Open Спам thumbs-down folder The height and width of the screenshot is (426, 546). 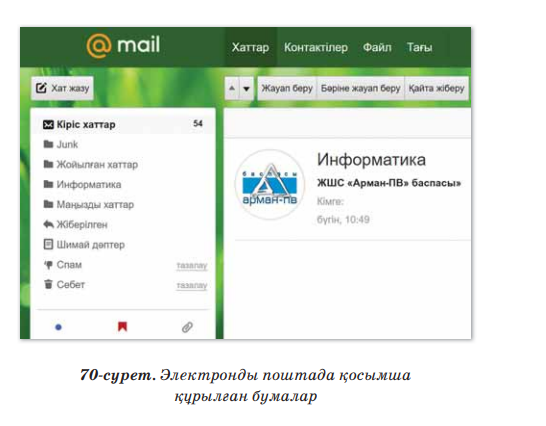63,265
